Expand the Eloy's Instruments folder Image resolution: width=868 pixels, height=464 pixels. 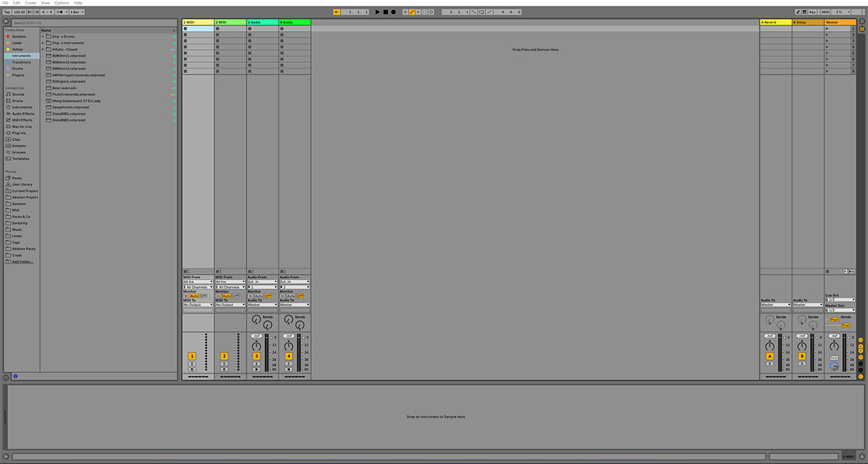[x=43, y=43]
